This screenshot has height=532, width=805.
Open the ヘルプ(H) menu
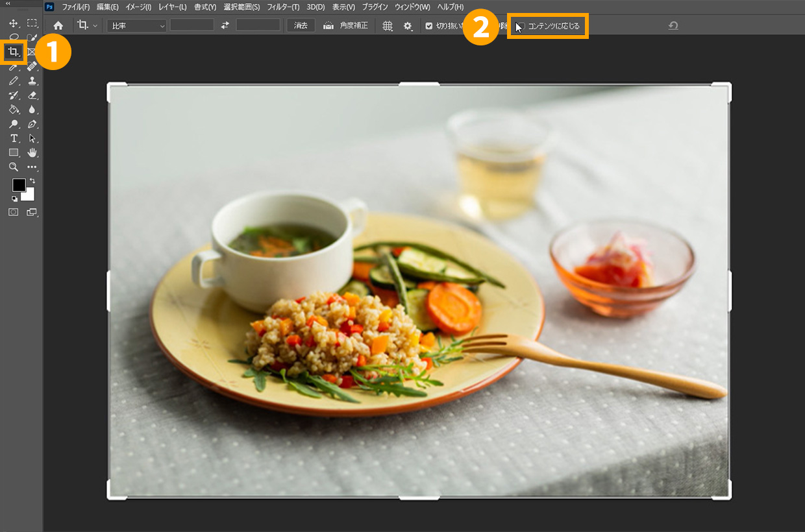[450, 6]
